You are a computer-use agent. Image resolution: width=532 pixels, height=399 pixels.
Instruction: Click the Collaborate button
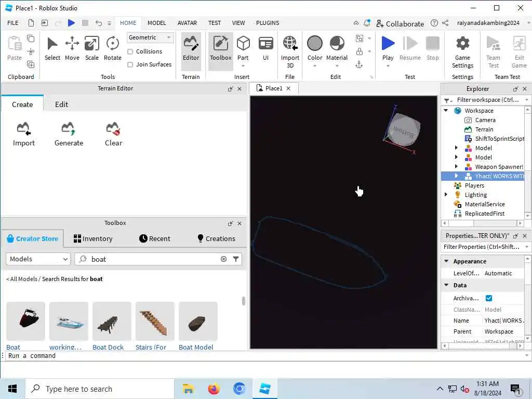pyautogui.click(x=401, y=23)
